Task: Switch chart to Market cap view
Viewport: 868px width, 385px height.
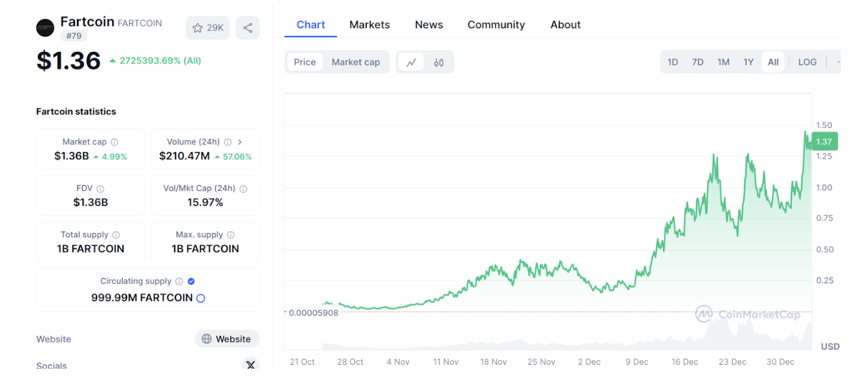Action: 356,62
